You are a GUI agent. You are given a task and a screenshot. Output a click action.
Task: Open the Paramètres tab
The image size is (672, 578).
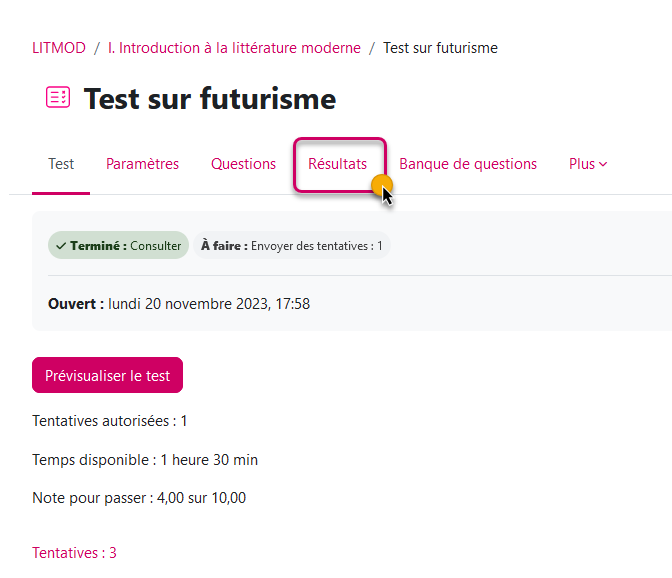click(142, 164)
